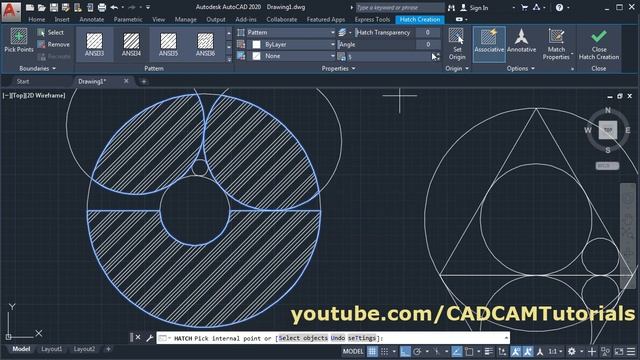Click the None background color swatch
Viewport: 640px width, 360px height.
pyautogui.click(x=256, y=56)
